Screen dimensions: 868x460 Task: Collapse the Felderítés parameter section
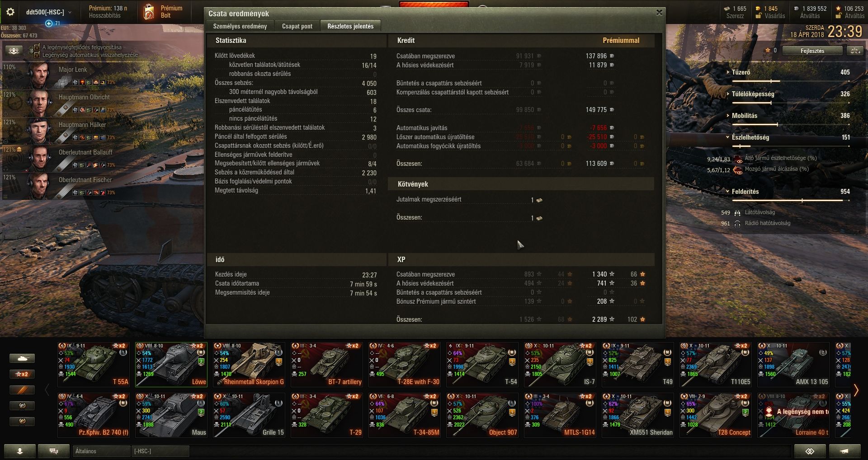727,192
